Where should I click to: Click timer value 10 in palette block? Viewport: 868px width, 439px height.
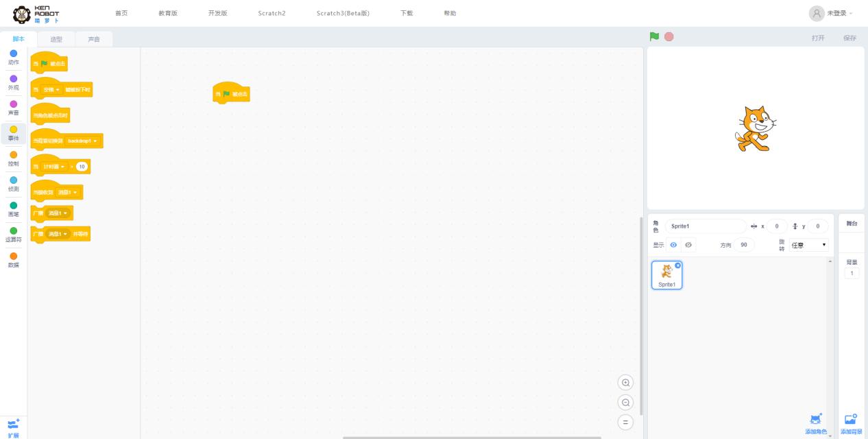coord(82,167)
